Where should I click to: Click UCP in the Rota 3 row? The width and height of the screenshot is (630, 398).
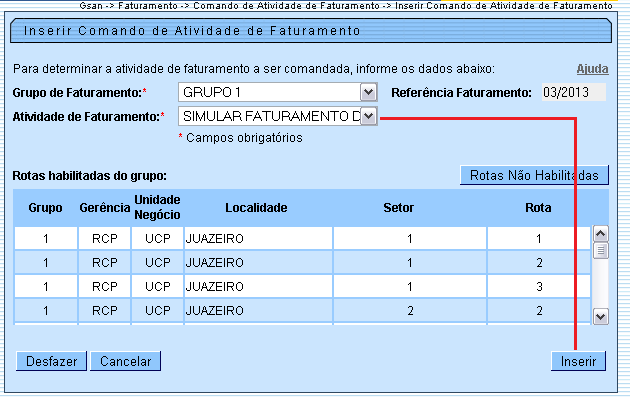158,287
